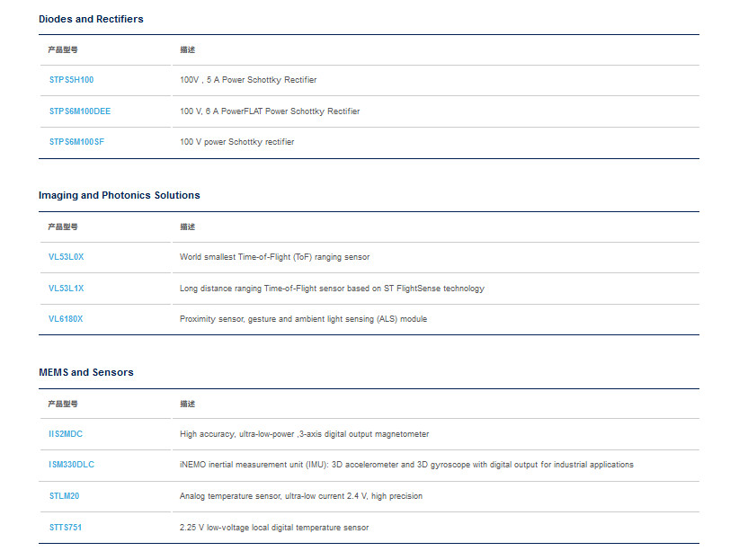Viewport: 739px width, 560px height.
Task: Click the '描述' header in Imaging and Photonics table
Action: 187,227
